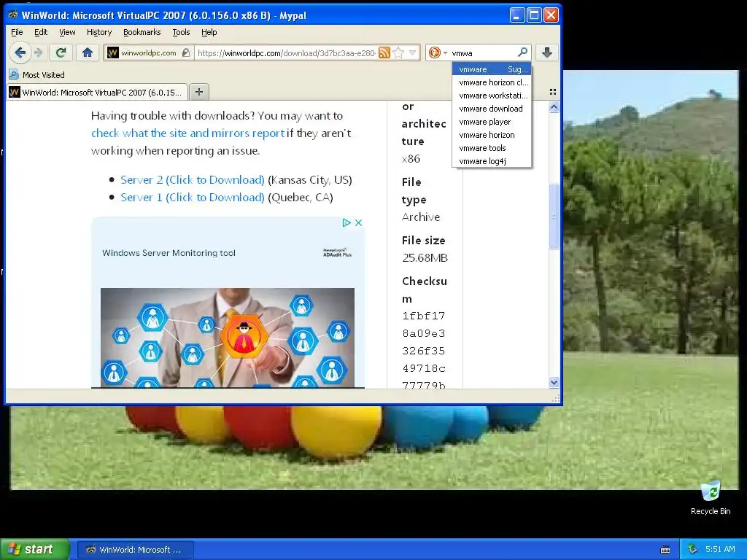Open the address bar history dropdown arrow
747x560 pixels.
(413, 52)
